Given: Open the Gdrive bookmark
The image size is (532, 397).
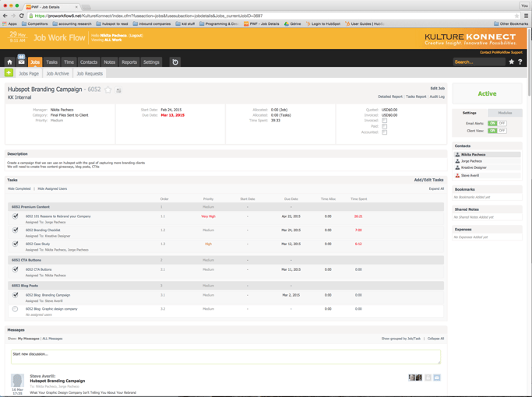Looking at the screenshot, I should coord(292,23).
